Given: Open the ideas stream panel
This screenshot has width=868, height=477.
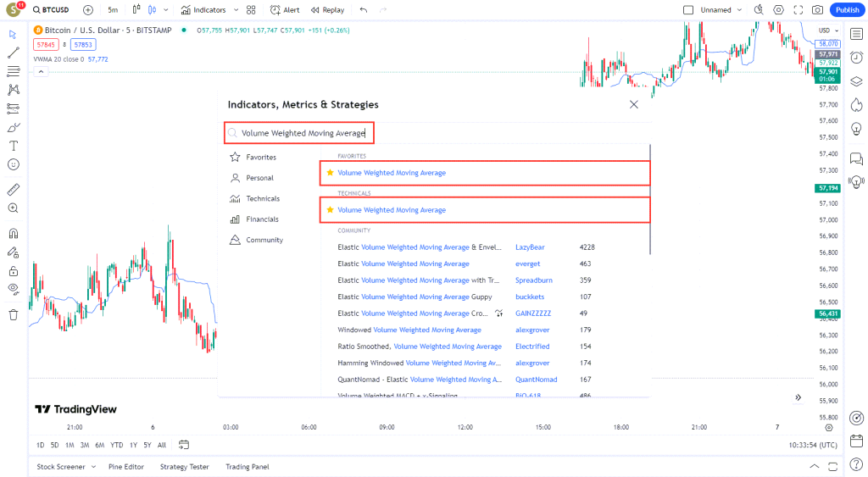Looking at the screenshot, I should click(856, 181).
